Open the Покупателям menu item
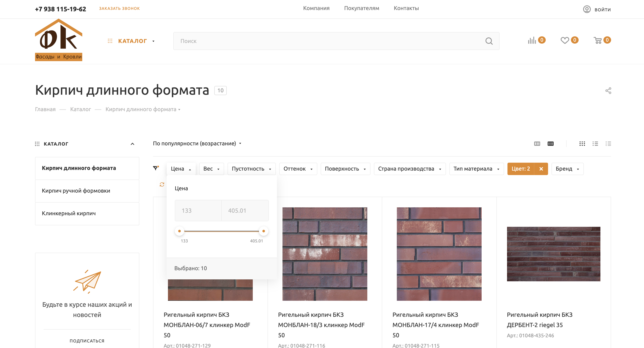This screenshot has height=348, width=644. (x=362, y=8)
